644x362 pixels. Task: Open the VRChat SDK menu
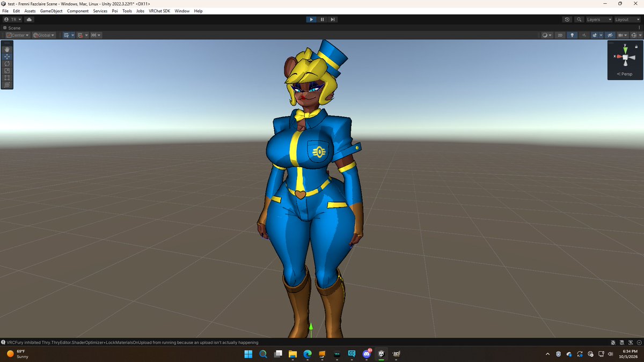[x=159, y=11]
